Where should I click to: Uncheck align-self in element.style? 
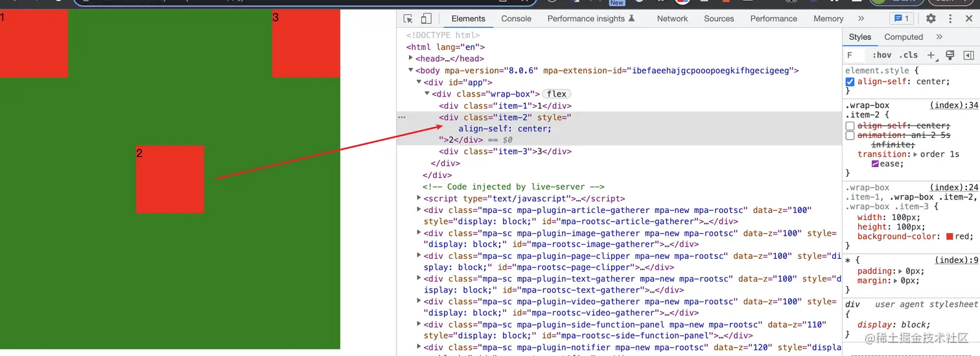[x=850, y=82]
